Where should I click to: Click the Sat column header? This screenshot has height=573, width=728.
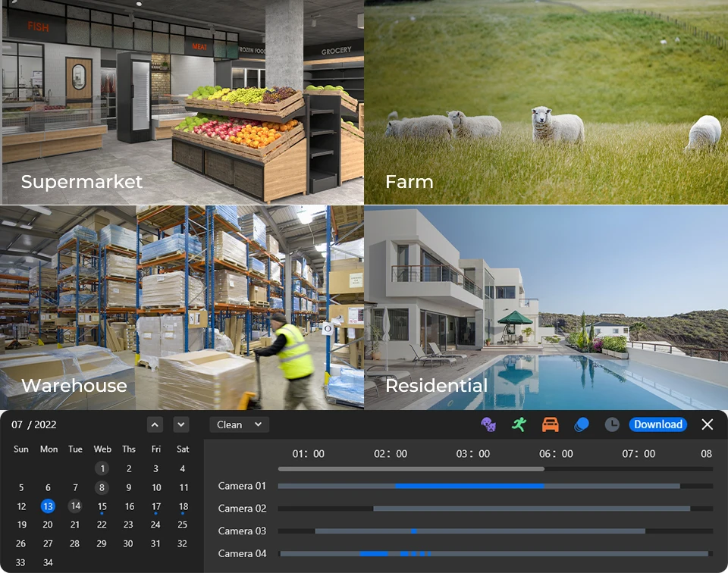[183, 449]
